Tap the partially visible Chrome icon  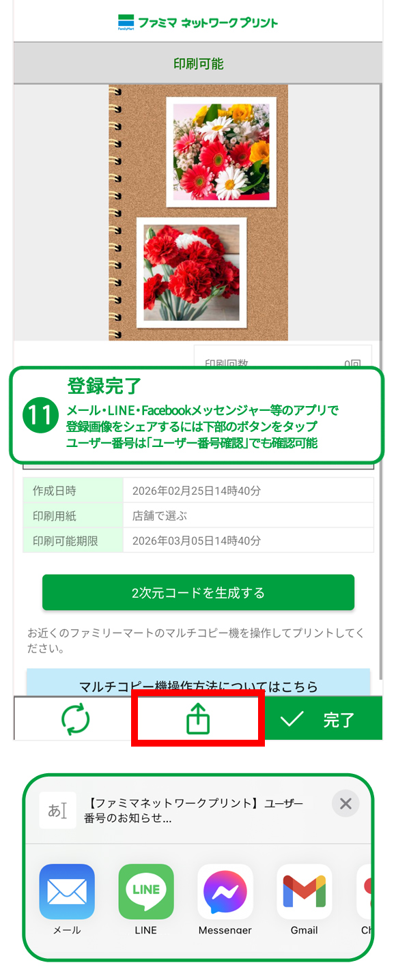(x=365, y=891)
